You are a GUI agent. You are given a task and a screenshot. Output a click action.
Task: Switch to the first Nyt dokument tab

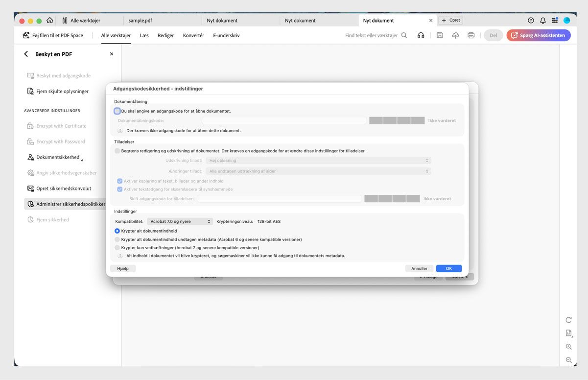[222, 21]
